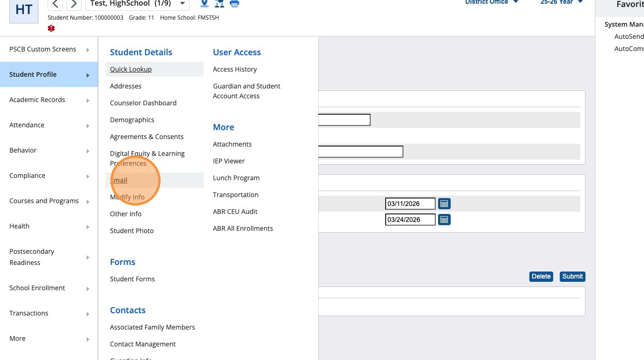Expand the Compliance submenu arrow
Image resolution: width=644 pixels, height=360 pixels.
(x=88, y=176)
